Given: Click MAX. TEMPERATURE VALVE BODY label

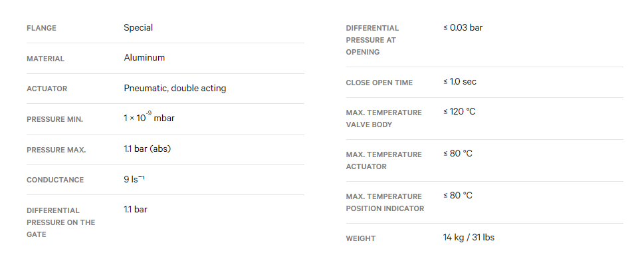Looking at the screenshot, I should (x=383, y=119).
